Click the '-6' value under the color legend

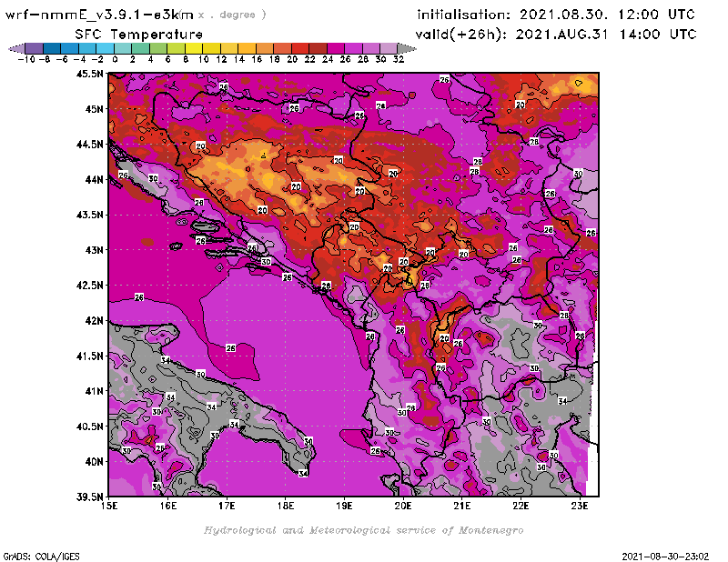click(62, 59)
